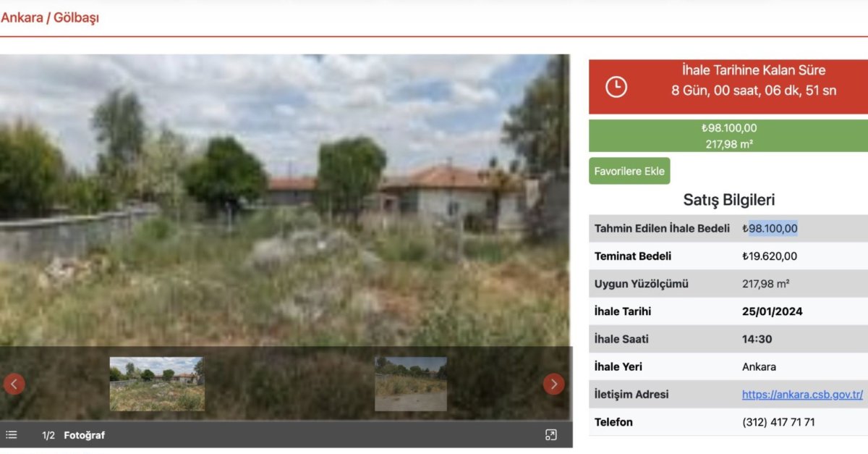
Task: Expand photo to fullscreen using the corner icon
Action: point(551,435)
